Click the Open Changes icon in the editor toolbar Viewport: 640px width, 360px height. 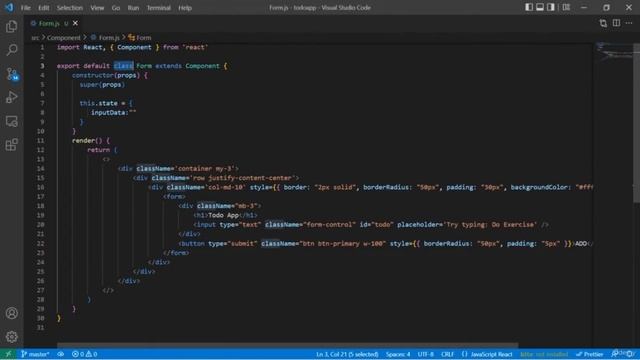tap(603, 23)
